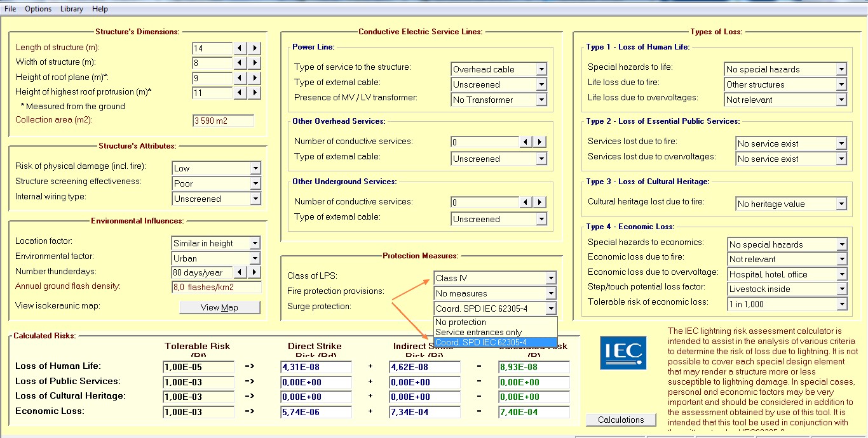Screen dimensions: 868x438
Task: Open Step/touch potential loss factor dropdown
Action: [x=841, y=289]
